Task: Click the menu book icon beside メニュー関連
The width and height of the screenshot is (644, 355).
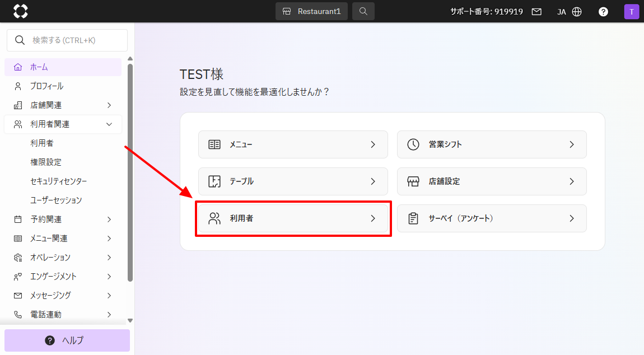Action: (x=18, y=239)
